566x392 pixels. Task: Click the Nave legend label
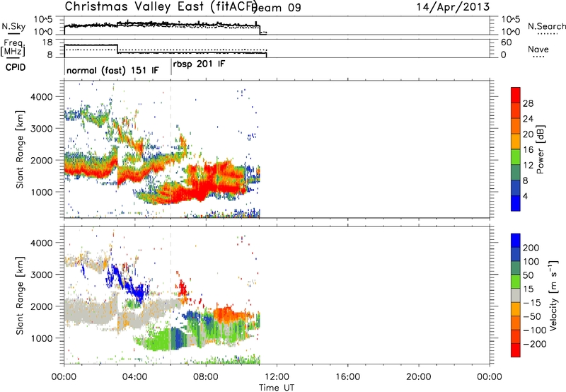point(538,50)
